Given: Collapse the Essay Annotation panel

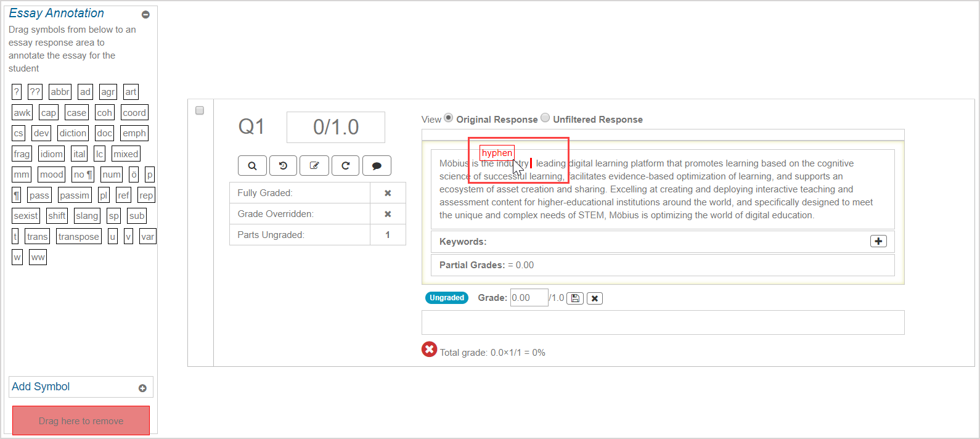Looking at the screenshot, I should 145,15.
